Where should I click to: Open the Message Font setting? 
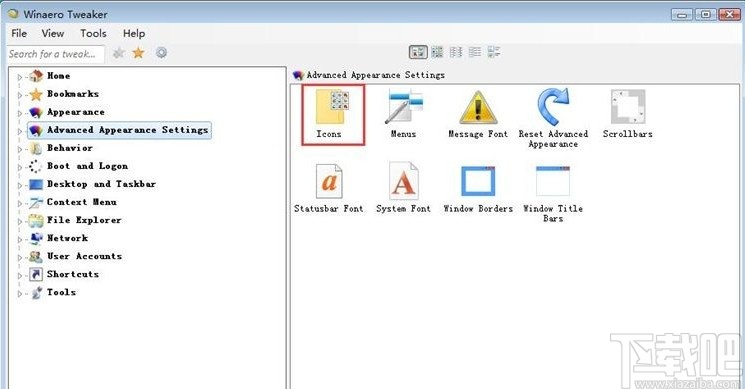point(478,114)
